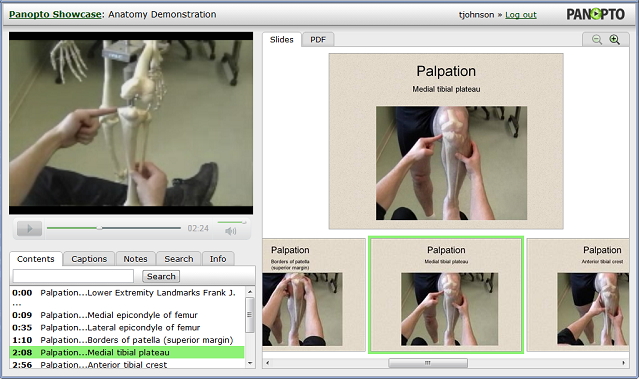Jump to 1:10 Borders of patella entry
Screen dimensions: 639x379
click(127, 339)
